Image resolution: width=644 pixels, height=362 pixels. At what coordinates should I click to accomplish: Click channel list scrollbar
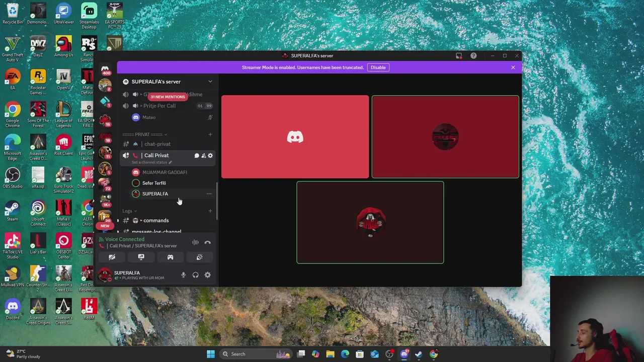click(217, 201)
